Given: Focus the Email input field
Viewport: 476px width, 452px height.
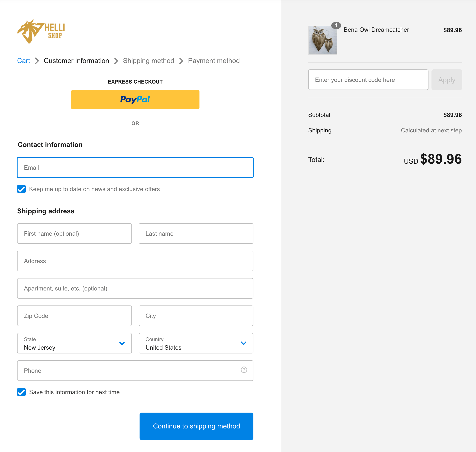Looking at the screenshot, I should click(135, 168).
